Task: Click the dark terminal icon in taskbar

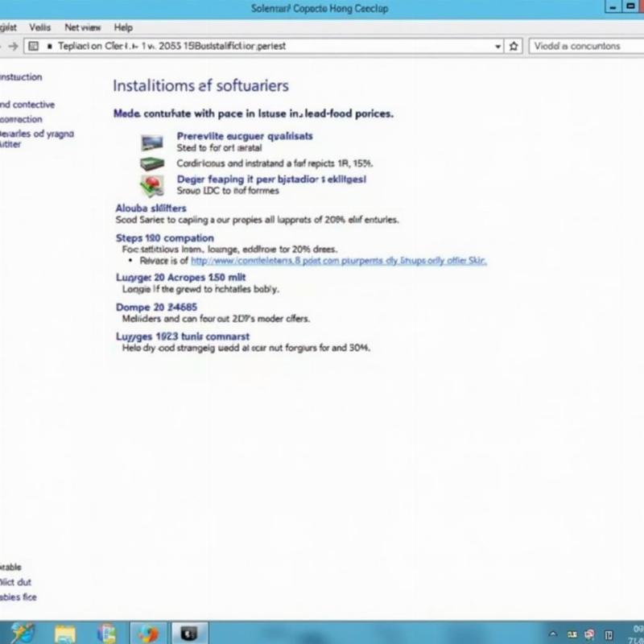Action: tap(188, 632)
